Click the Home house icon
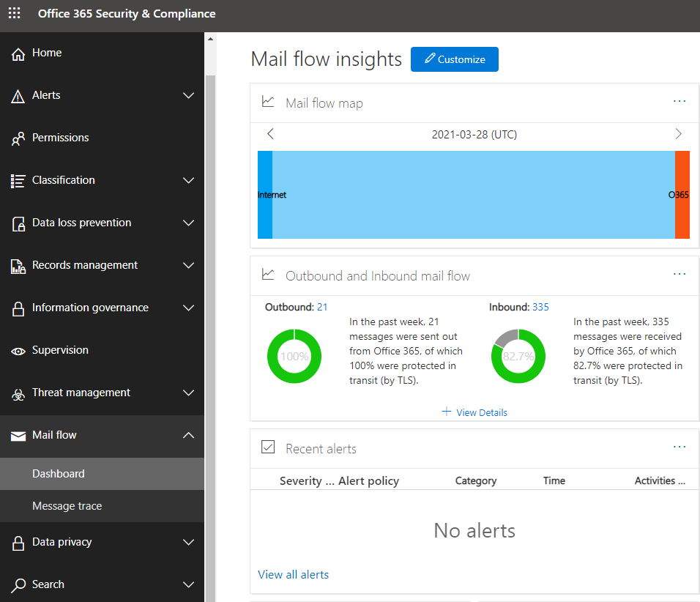Viewport: 700px width, 602px height. (x=18, y=54)
